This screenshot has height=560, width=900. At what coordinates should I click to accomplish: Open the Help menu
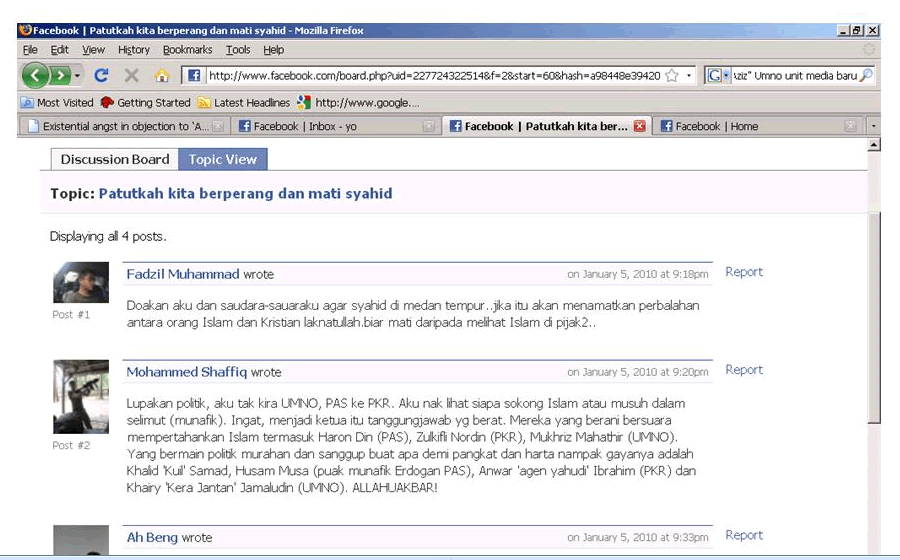(274, 50)
